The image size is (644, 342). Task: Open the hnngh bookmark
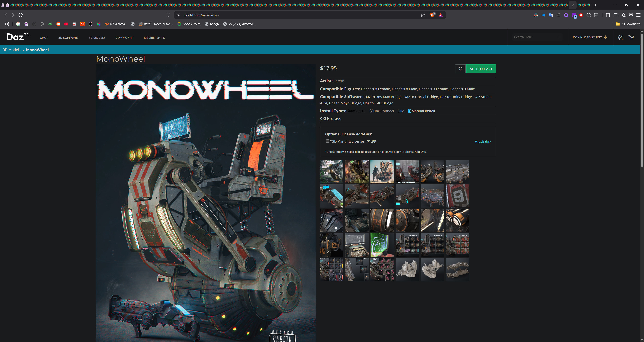point(212,24)
